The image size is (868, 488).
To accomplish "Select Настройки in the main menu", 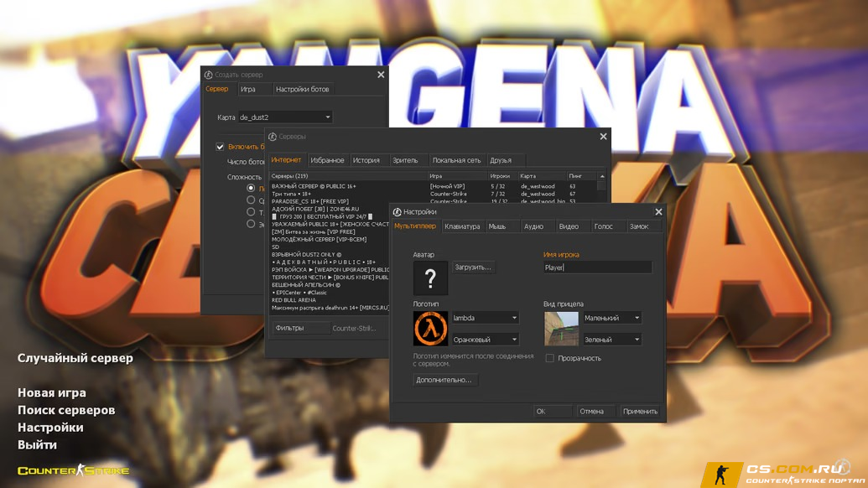I will click(x=50, y=427).
